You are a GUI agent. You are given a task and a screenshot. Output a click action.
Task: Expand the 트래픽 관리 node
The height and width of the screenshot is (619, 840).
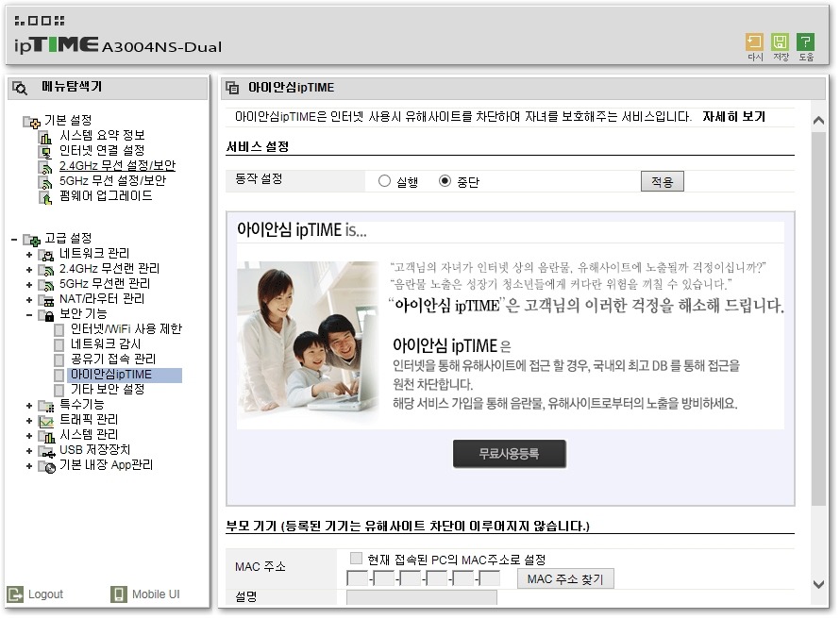pos(29,421)
